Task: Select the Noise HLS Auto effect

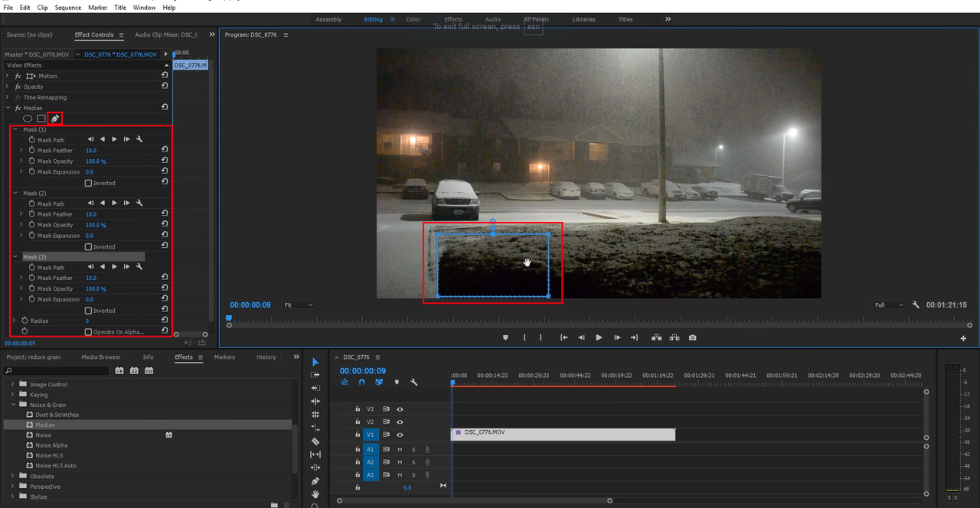Action: tap(56, 465)
